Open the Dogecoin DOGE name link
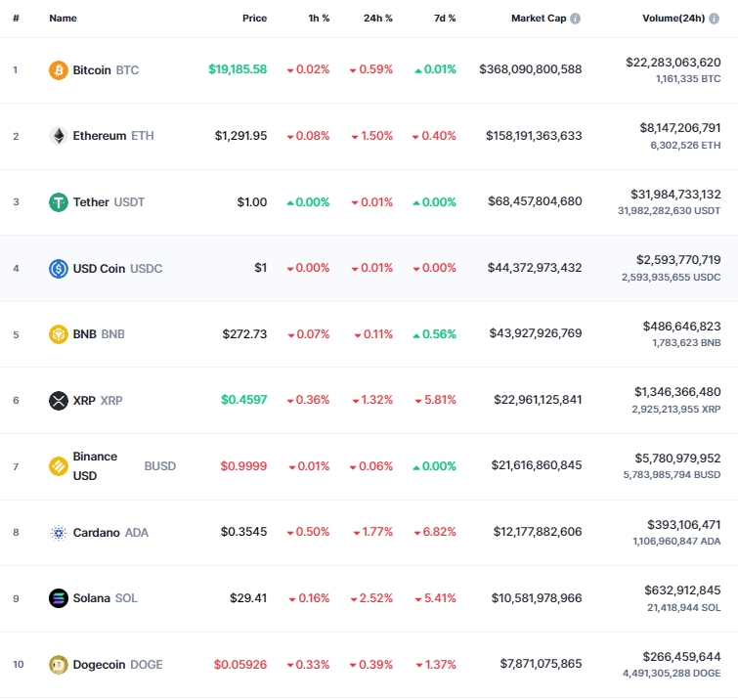The height and width of the screenshot is (700, 738). tap(117, 665)
